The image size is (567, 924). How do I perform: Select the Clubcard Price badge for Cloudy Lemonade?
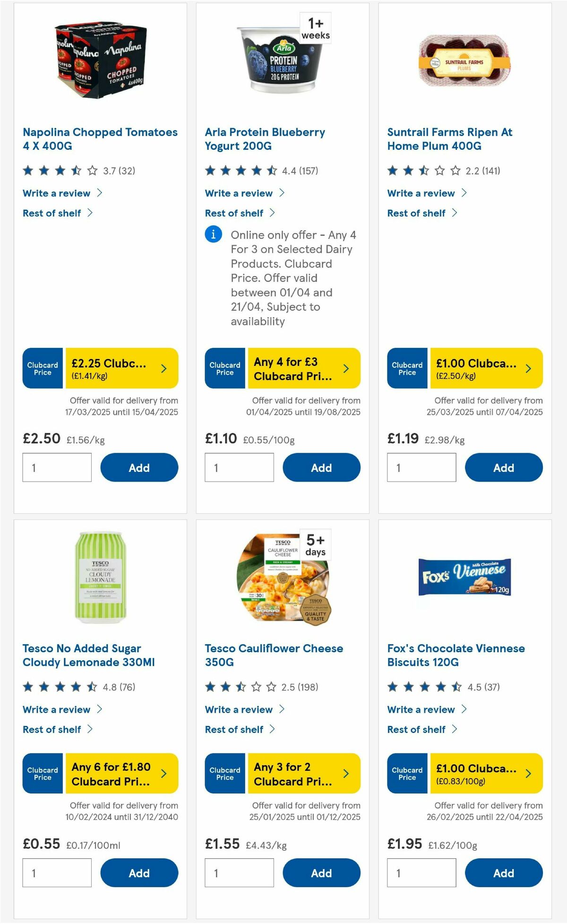point(43,774)
